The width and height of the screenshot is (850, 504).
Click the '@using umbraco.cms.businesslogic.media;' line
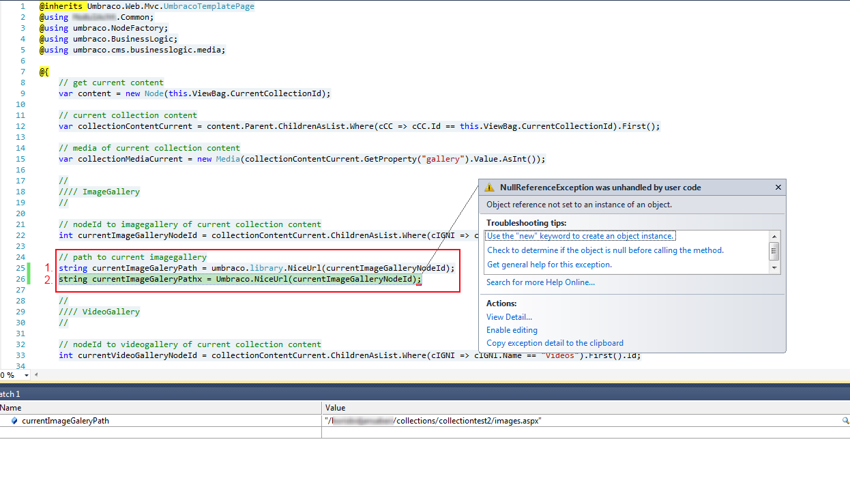[x=132, y=50]
